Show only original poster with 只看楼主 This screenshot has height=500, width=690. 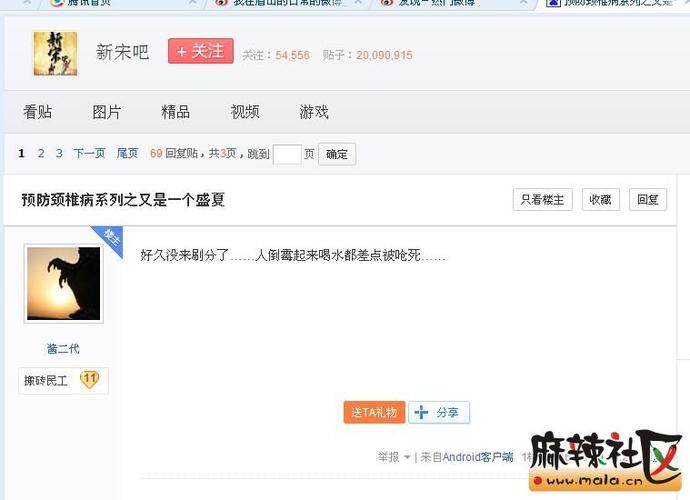(x=543, y=200)
